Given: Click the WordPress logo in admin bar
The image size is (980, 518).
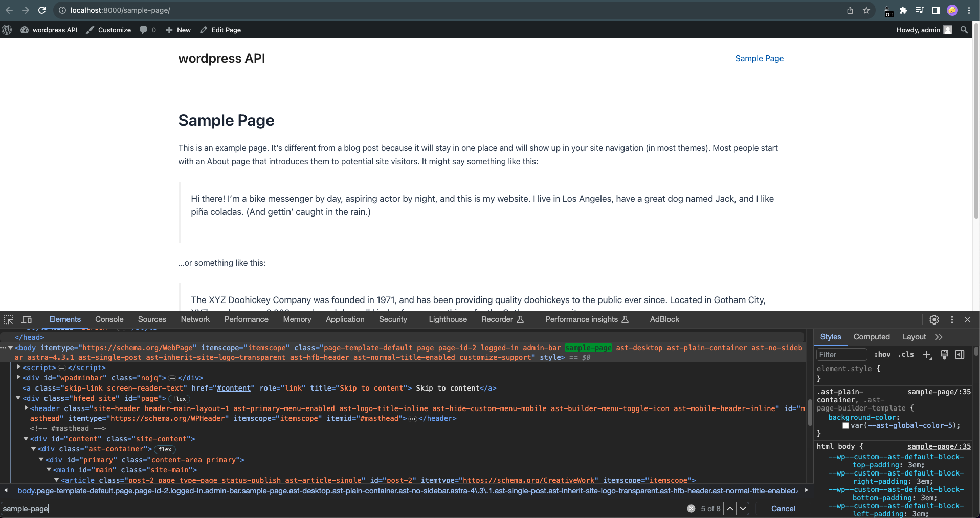Looking at the screenshot, I should [7, 30].
